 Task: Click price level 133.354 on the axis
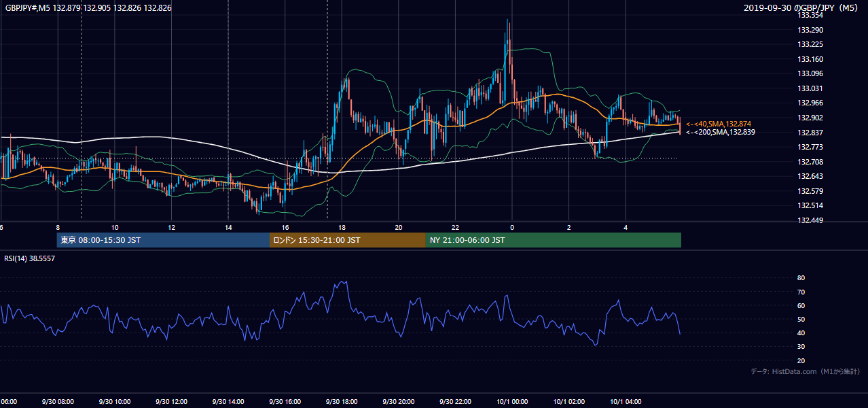click(x=810, y=15)
